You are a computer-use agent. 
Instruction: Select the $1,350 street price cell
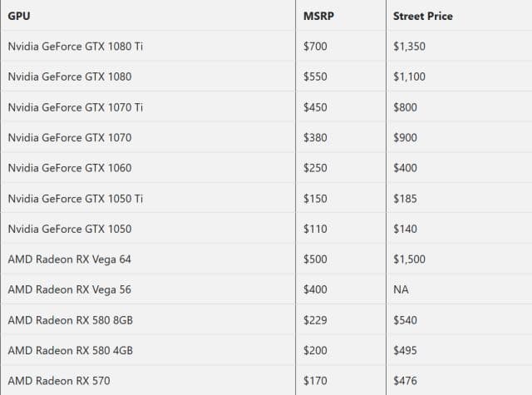(x=409, y=46)
